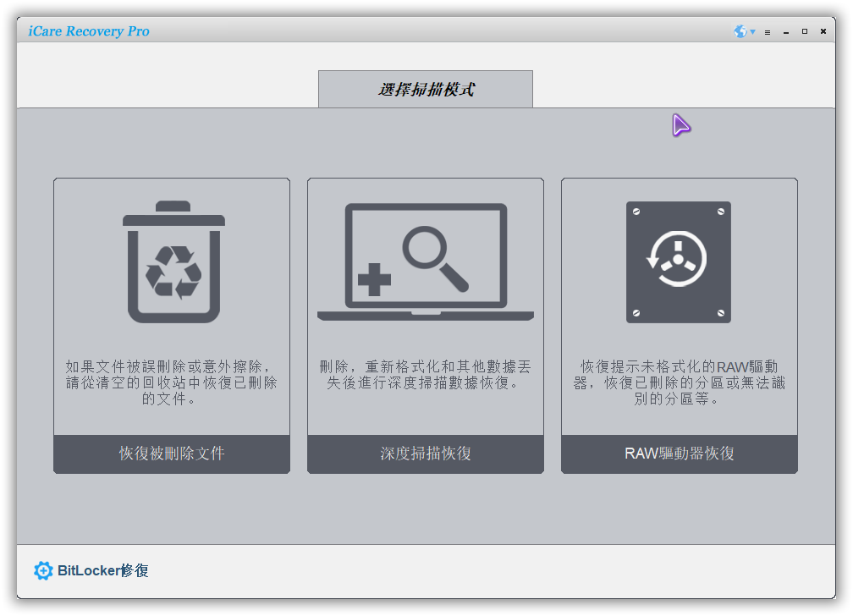Open the BitLocker修復 link
853x616 pixels.
pyautogui.click(x=103, y=570)
